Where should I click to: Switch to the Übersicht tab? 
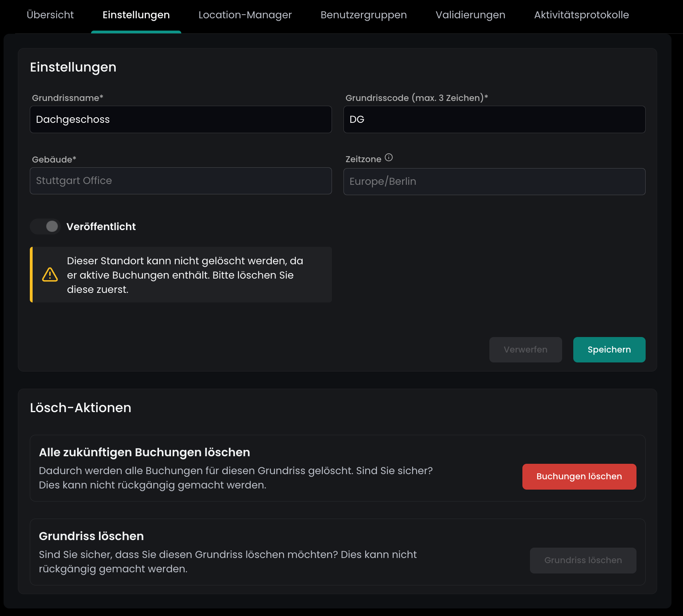click(50, 15)
